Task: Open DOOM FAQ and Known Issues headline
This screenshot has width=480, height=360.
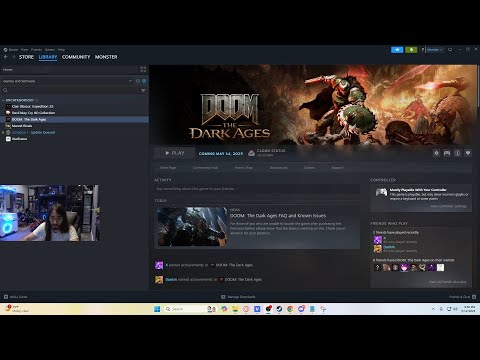Action: [x=278, y=216]
